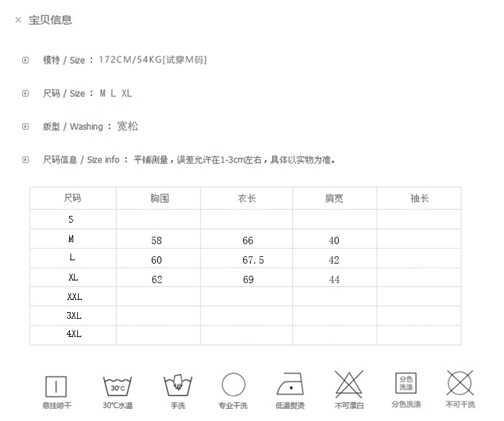This screenshot has width=504, height=421.
Task: Select the 分色洗涤 separate-colors wash icon
Action: pos(406,383)
